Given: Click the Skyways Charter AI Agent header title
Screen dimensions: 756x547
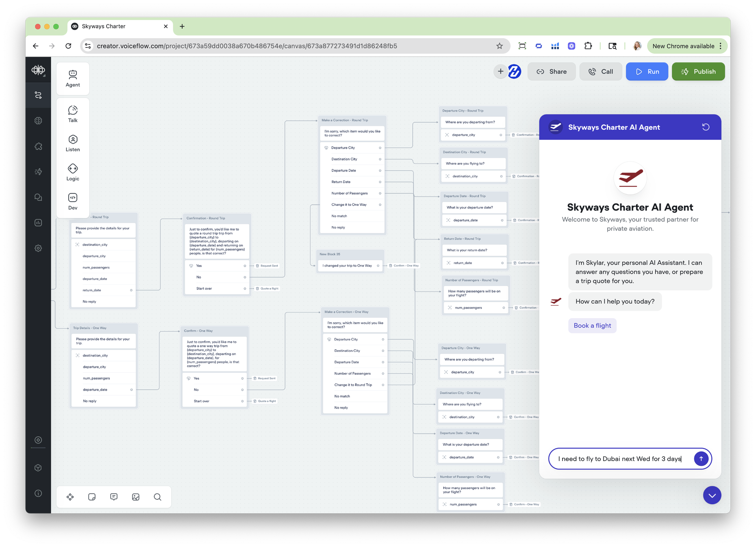Looking at the screenshot, I should click(x=614, y=127).
